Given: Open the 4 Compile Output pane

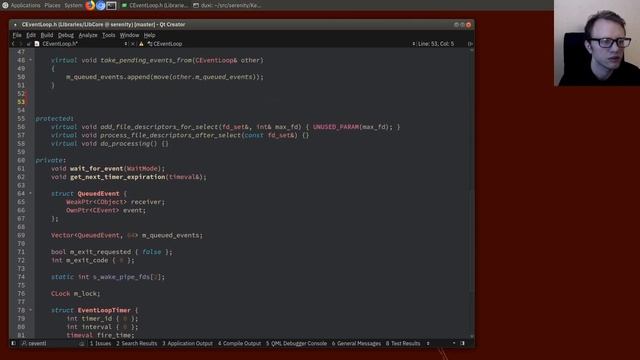Looking at the screenshot, I should click(239, 343).
